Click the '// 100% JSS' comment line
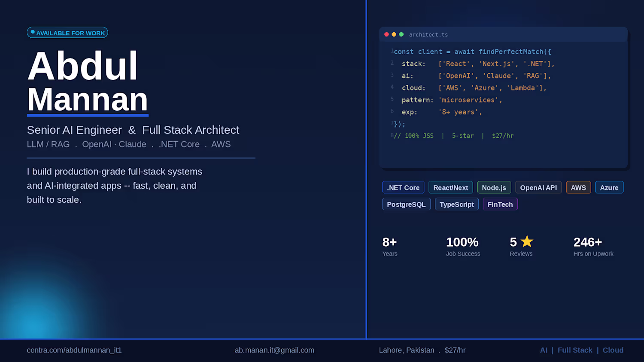This screenshot has height=362, width=644. pos(454,136)
